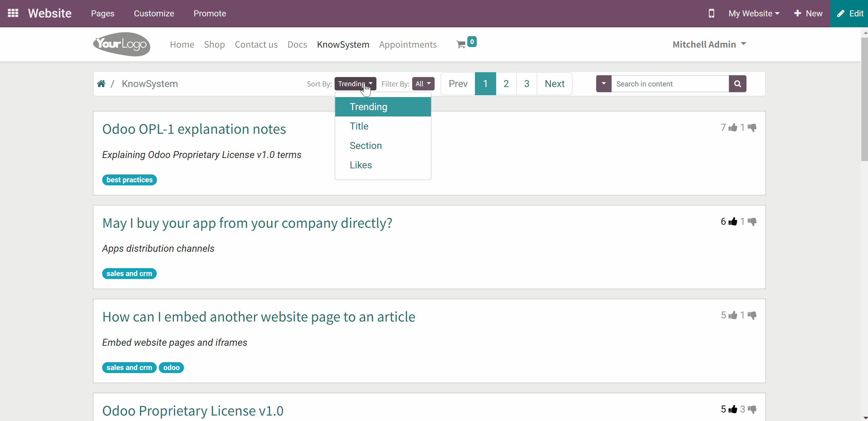This screenshot has height=421, width=868.
Task: Click the vertical page scrollbar
Action: pyautogui.click(x=864, y=99)
